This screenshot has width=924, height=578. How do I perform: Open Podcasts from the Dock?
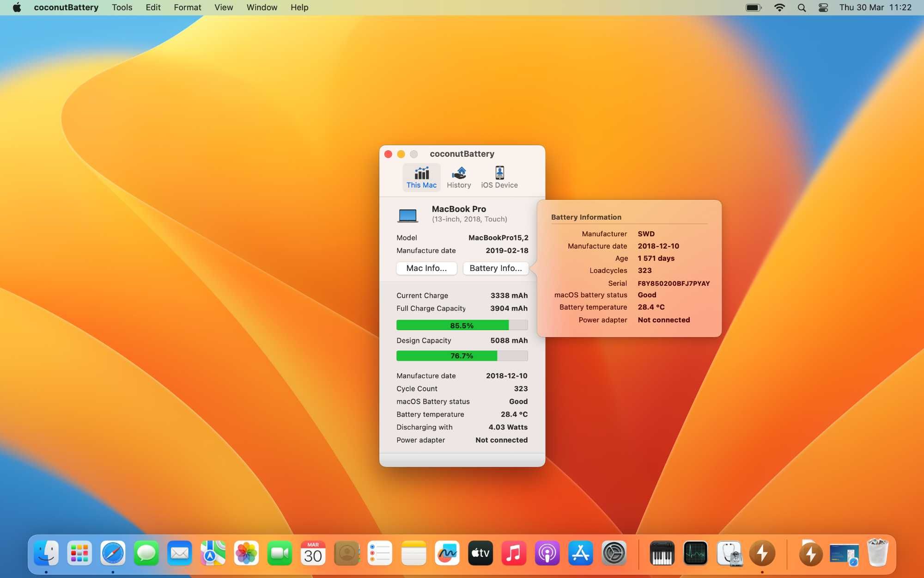(547, 553)
